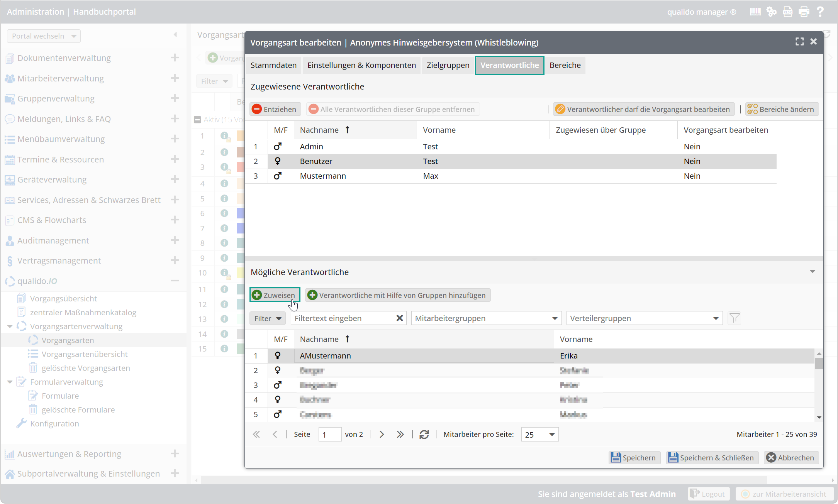The image size is (838, 504).
Task: Open Konfiguration in the sidebar tree
Action: [x=54, y=423]
